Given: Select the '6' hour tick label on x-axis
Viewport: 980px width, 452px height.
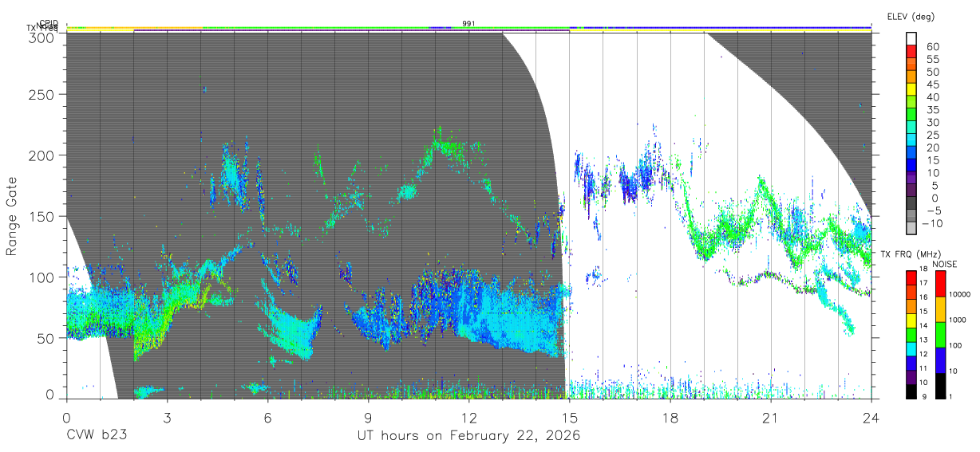Looking at the screenshot, I should [x=267, y=417].
